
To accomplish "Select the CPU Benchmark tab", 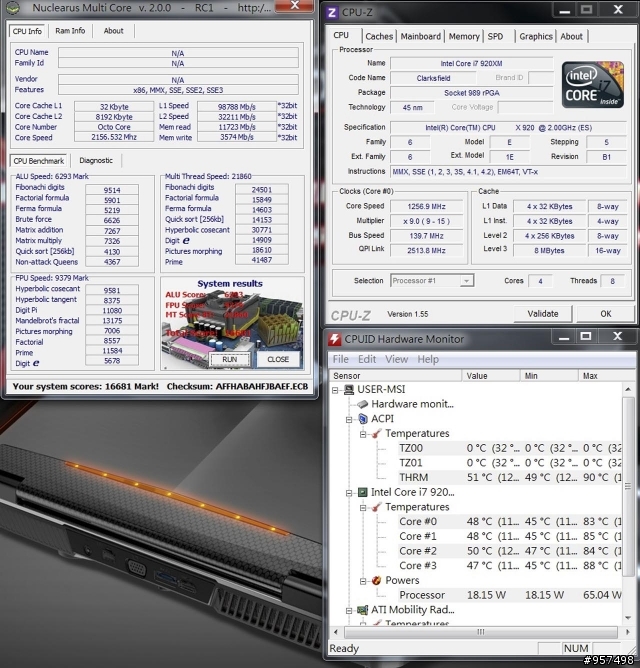I will pyautogui.click(x=39, y=161).
